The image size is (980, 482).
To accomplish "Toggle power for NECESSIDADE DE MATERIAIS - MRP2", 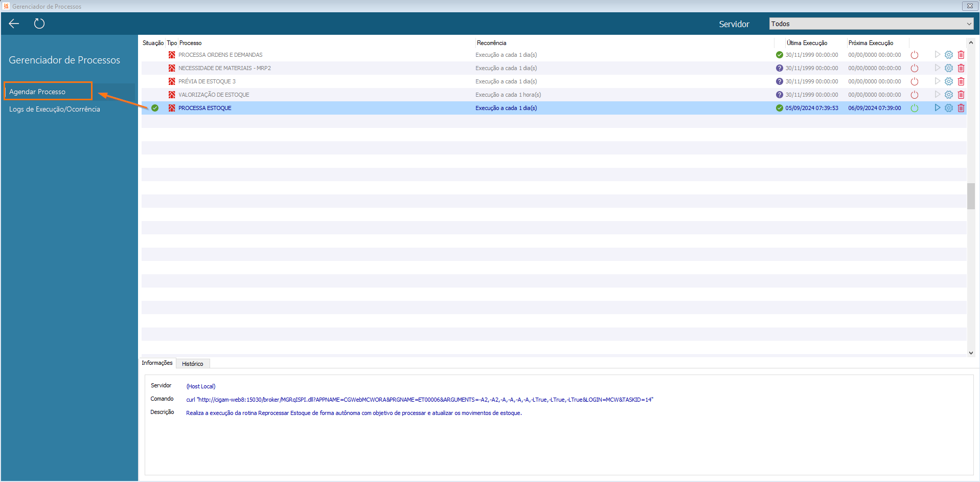I will tap(915, 68).
